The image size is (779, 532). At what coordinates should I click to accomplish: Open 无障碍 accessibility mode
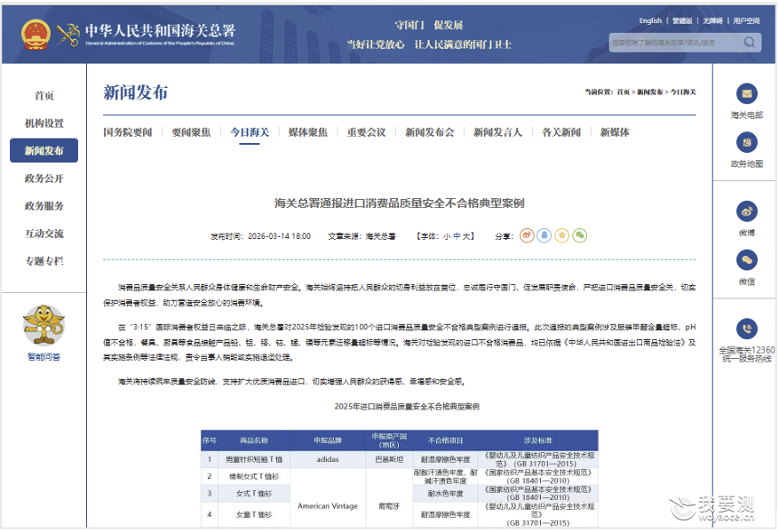point(712,20)
